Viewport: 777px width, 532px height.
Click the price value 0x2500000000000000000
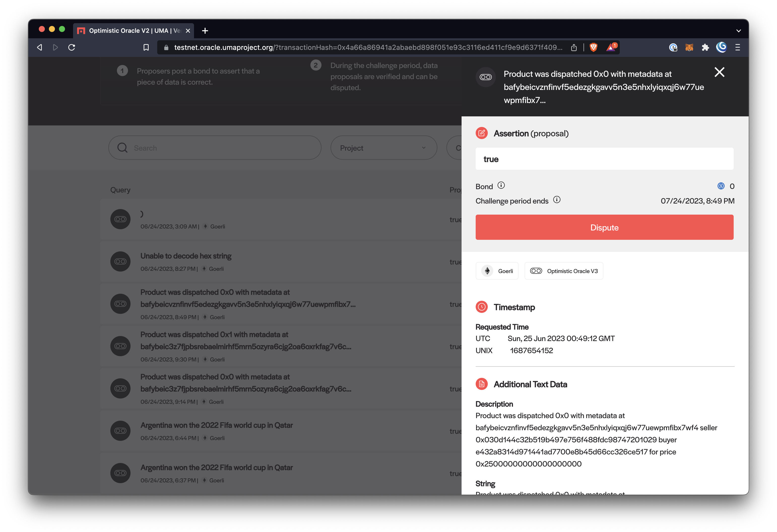coord(529,464)
